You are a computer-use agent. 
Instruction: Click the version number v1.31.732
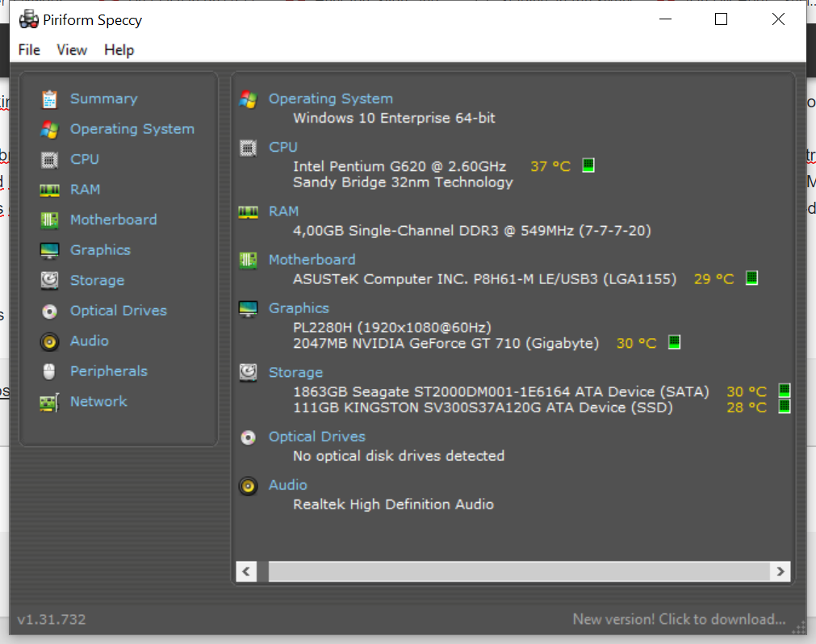tap(52, 620)
